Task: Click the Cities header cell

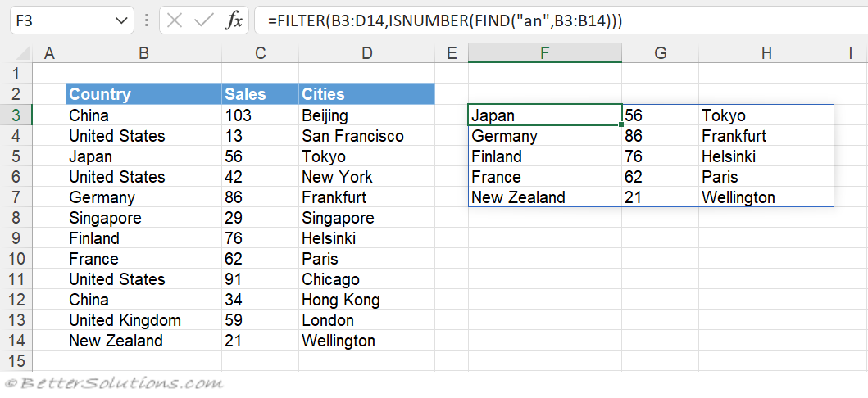Action: pyautogui.click(x=366, y=94)
